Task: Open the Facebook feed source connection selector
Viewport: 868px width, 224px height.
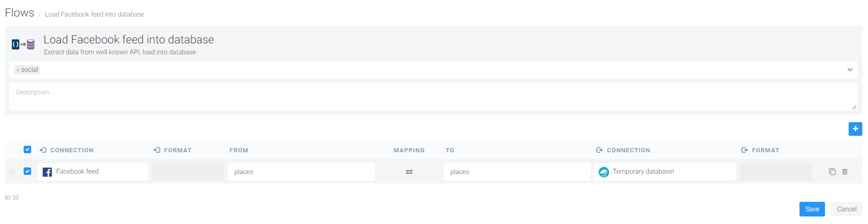Action: point(93,172)
